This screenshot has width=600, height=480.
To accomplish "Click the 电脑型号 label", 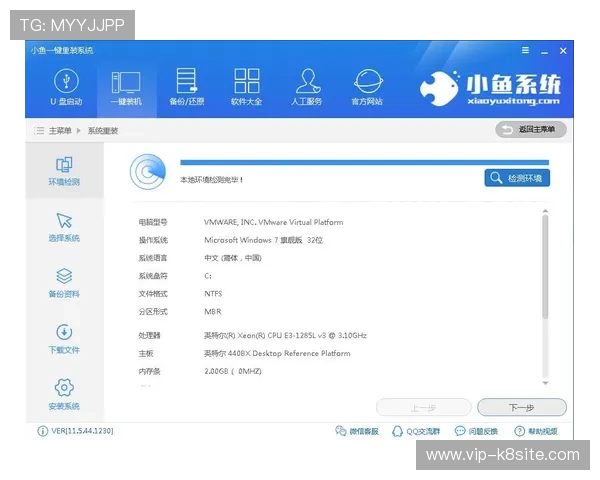I will [153, 222].
